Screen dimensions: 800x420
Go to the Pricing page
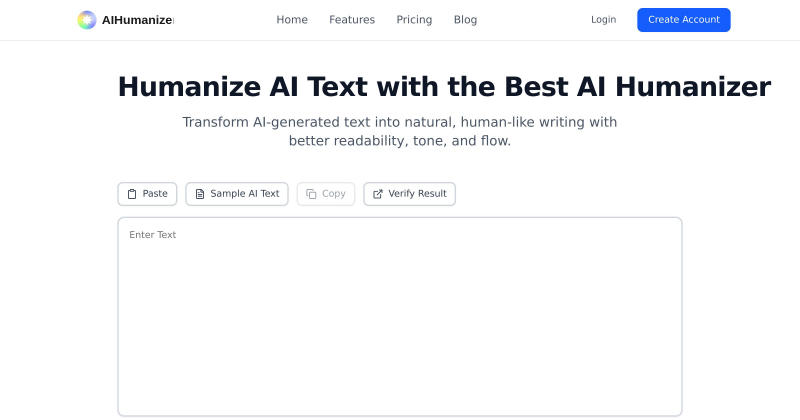[414, 19]
